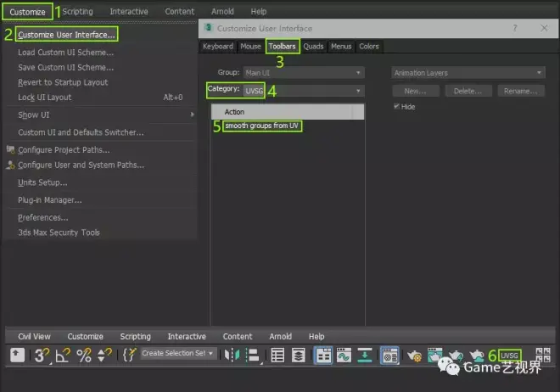This screenshot has width=560, height=392.
Task: Toggle the Keyboard Shortcut Override icon
Action: 17,356
